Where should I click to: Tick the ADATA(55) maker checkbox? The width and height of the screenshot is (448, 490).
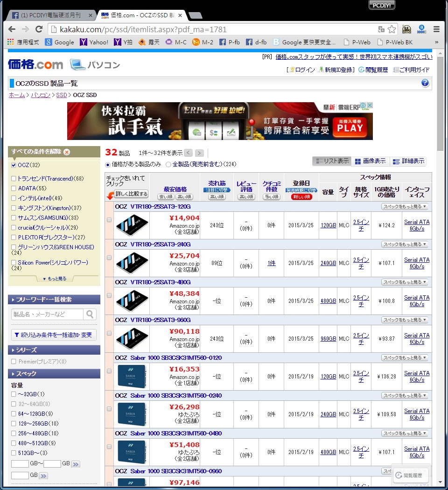point(14,188)
